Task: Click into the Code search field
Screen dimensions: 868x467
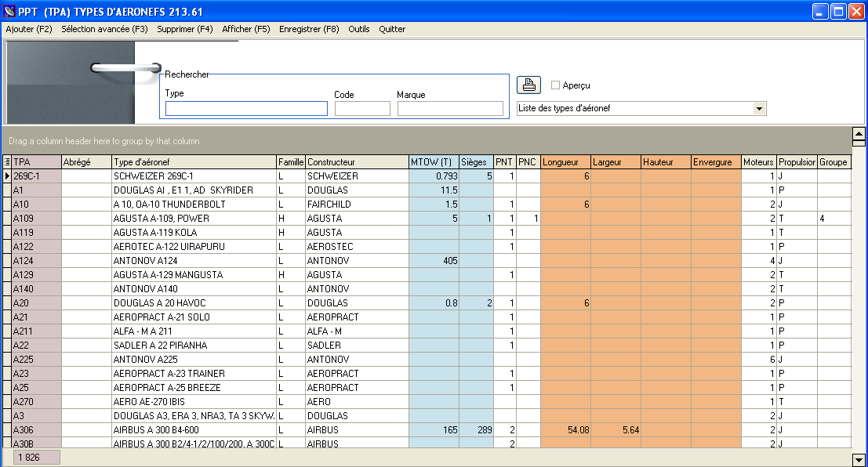Action: [362, 108]
